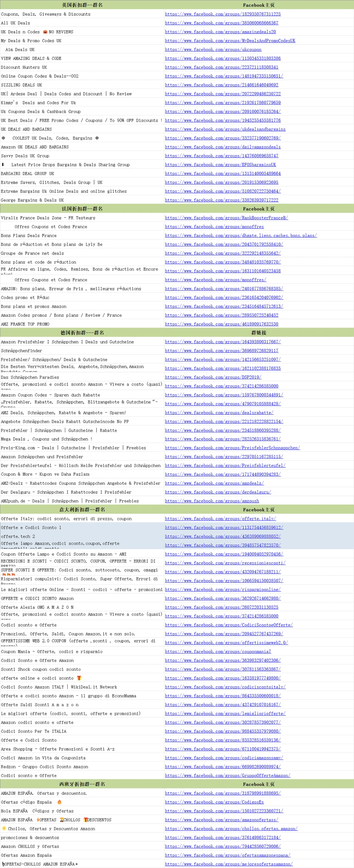Select the 'George Bargains & Deals UK' cell
The image size is (354, 868).
pyautogui.click(x=82, y=200)
